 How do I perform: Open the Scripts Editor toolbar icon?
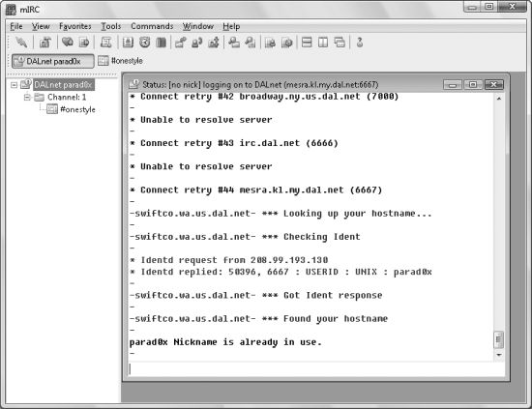pos(105,43)
